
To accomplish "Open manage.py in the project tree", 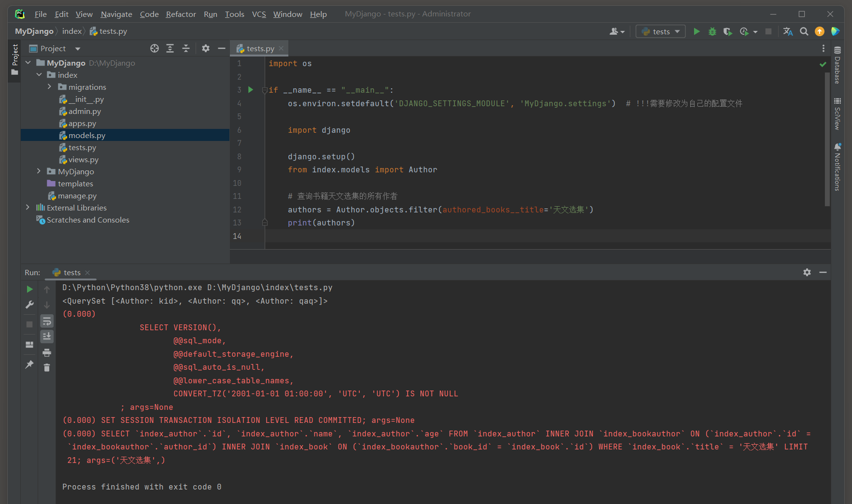I will click(77, 196).
